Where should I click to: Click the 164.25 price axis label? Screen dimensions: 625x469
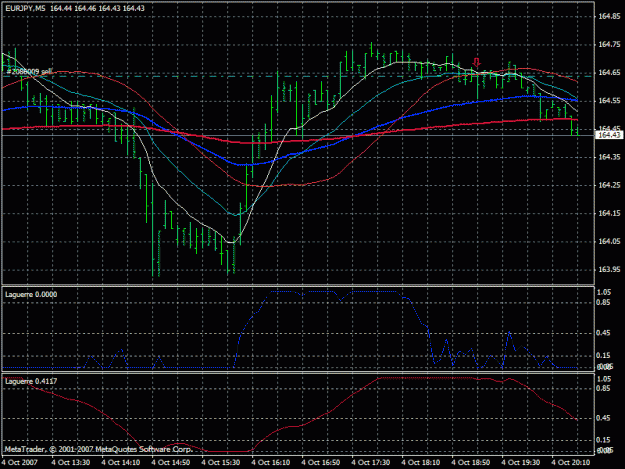(609, 185)
